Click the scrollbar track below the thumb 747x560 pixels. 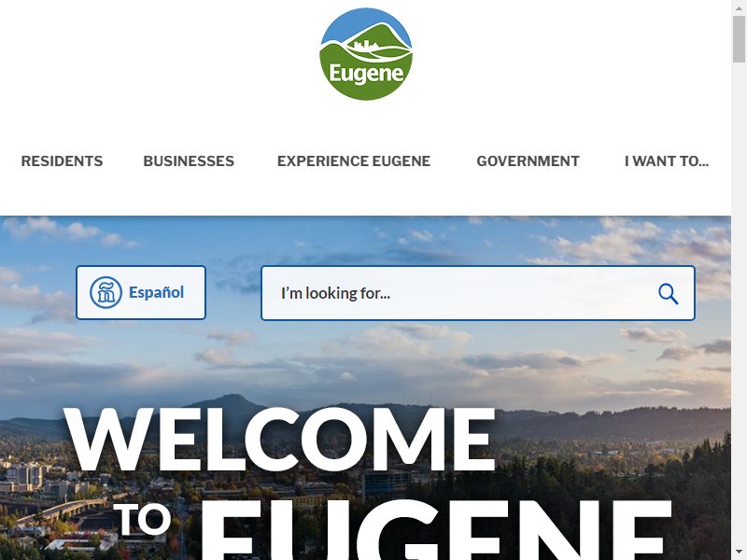[739, 305]
